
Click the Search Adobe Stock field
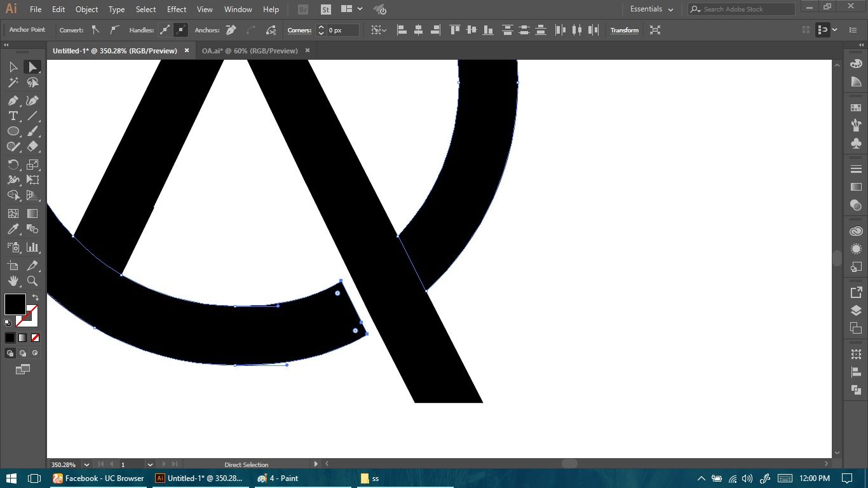coord(741,10)
